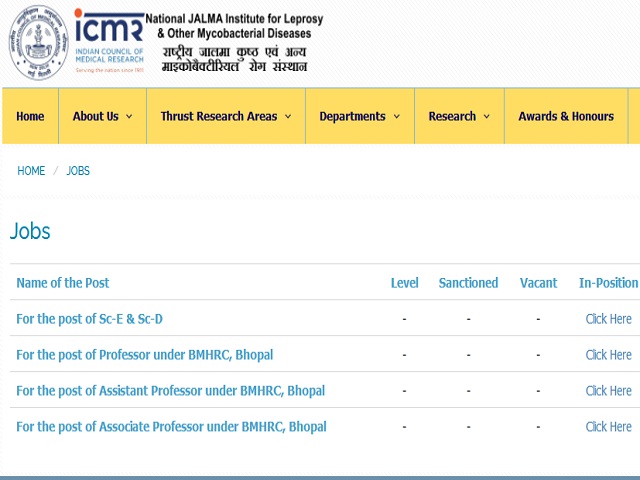Click Here link for Associate Professor post
The width and height of the screenshot is (640, 480).
608,427
